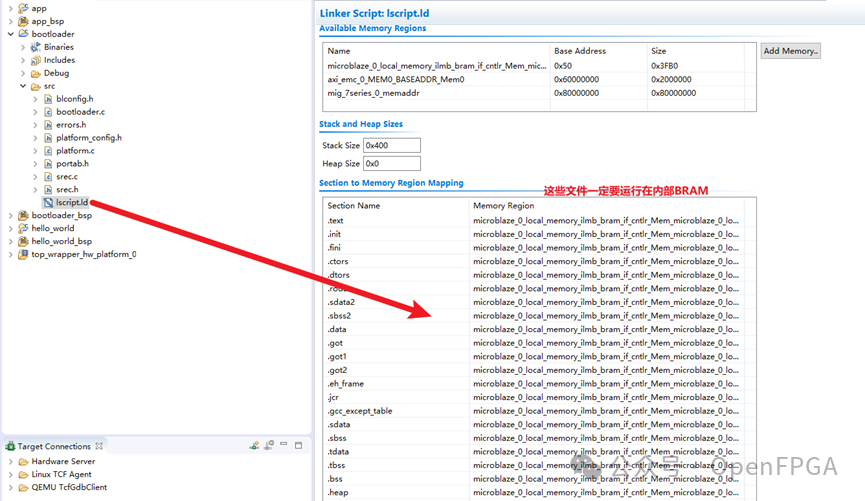Select the .ctors section row
The width and height of the screenshot is (865, 501).
pos(539,262)
